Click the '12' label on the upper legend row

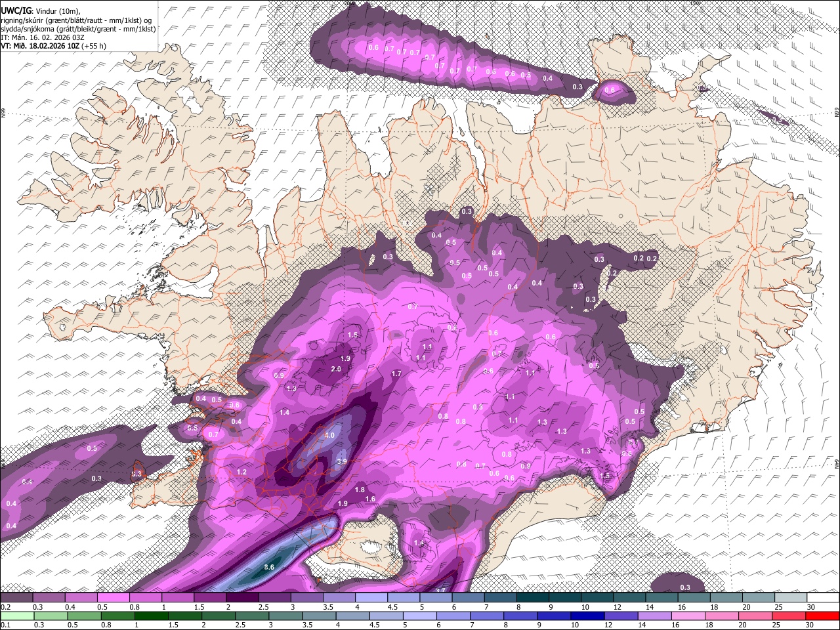pyautogui.click(x=617, y=608)
